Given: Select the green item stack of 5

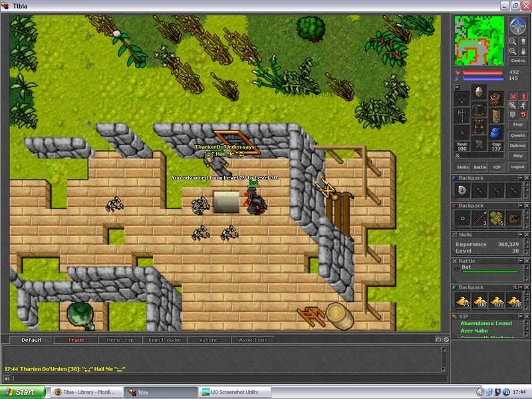Looking at the screenshot, I should point(497,219).
